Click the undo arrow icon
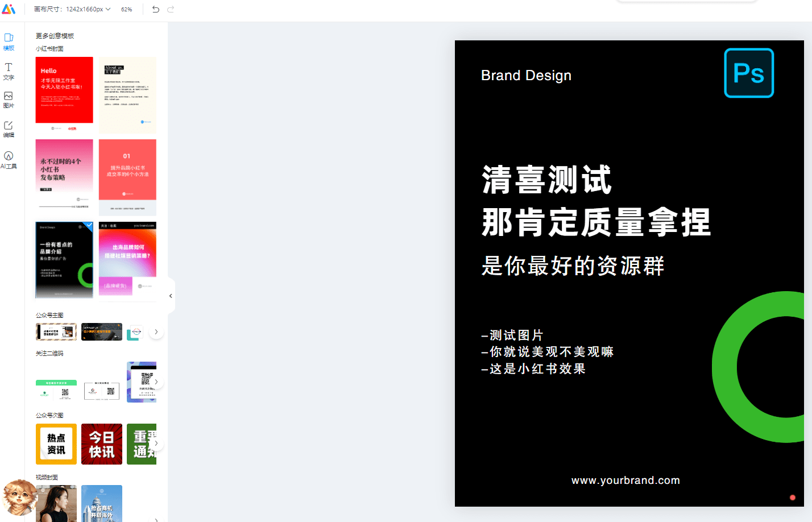This screenshot has width=812, height=522. point(155,9)
